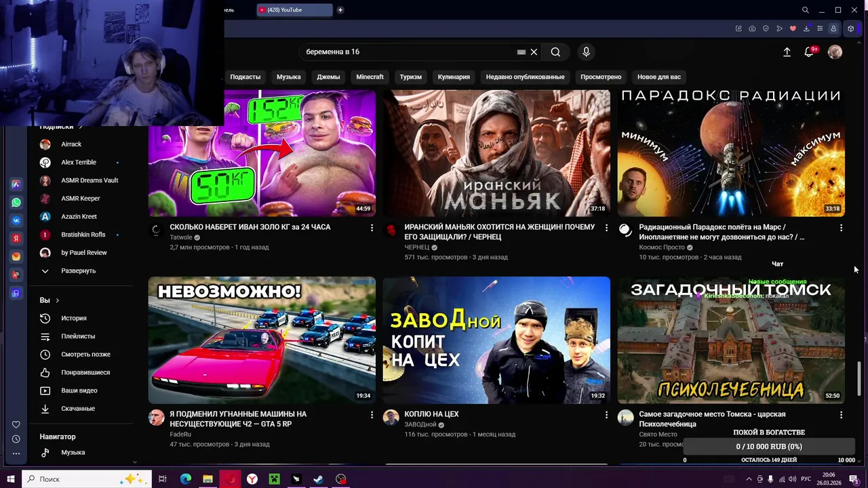Select the Minecraft filter chip

(370, 77)
